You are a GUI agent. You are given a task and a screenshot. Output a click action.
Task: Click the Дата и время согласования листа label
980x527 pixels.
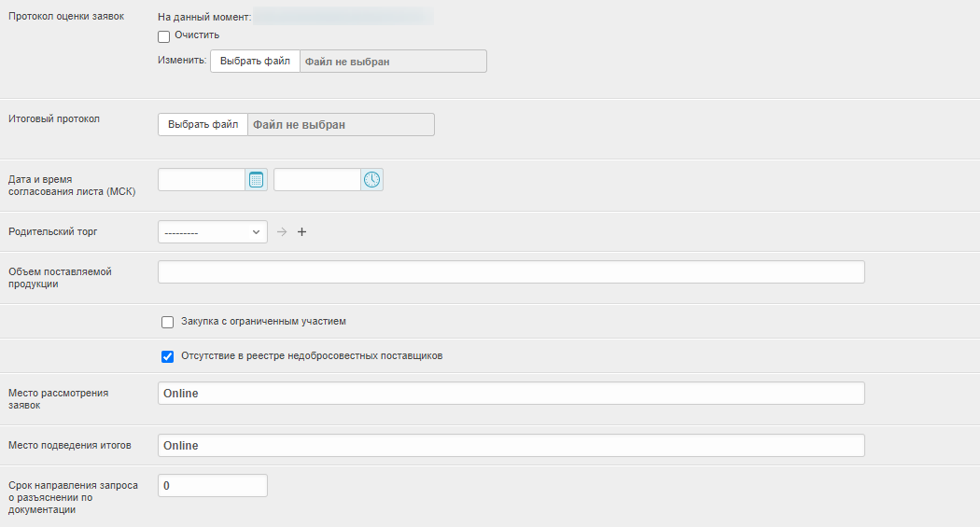[x=72, y=186]
